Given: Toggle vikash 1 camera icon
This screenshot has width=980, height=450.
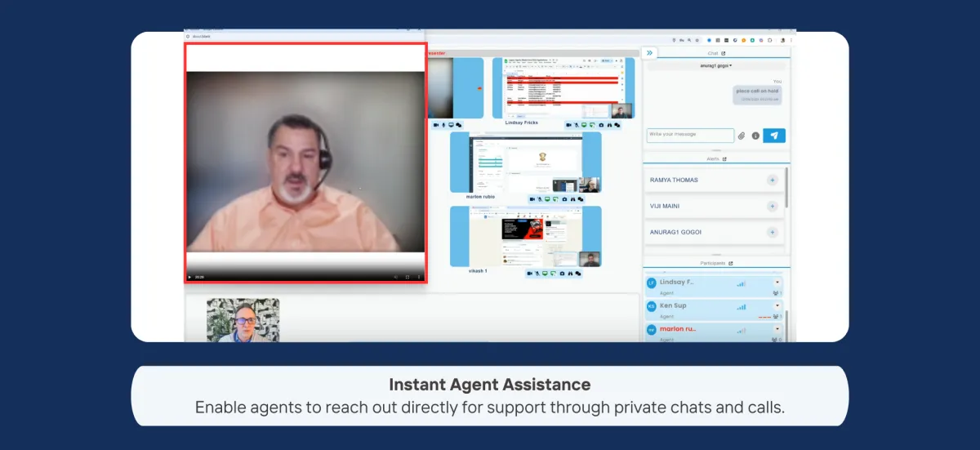Looking at the screenshot, I should click(x=529, y=274).
